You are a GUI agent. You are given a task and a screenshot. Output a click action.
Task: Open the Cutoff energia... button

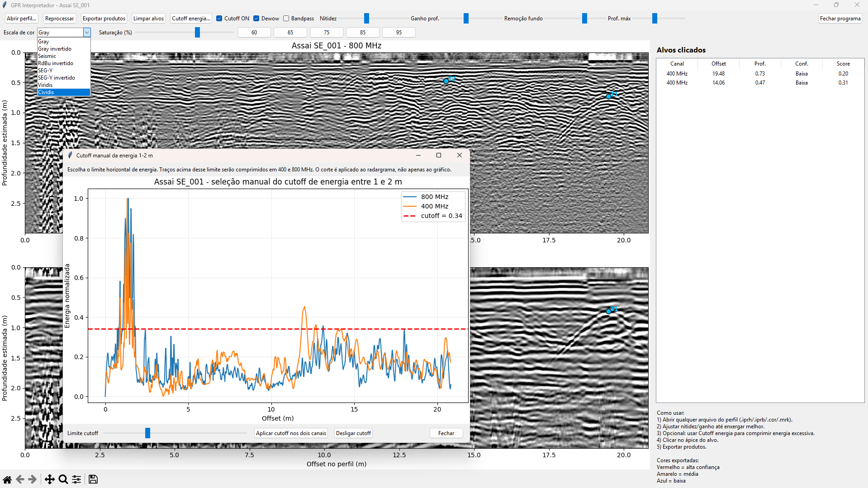191,19
